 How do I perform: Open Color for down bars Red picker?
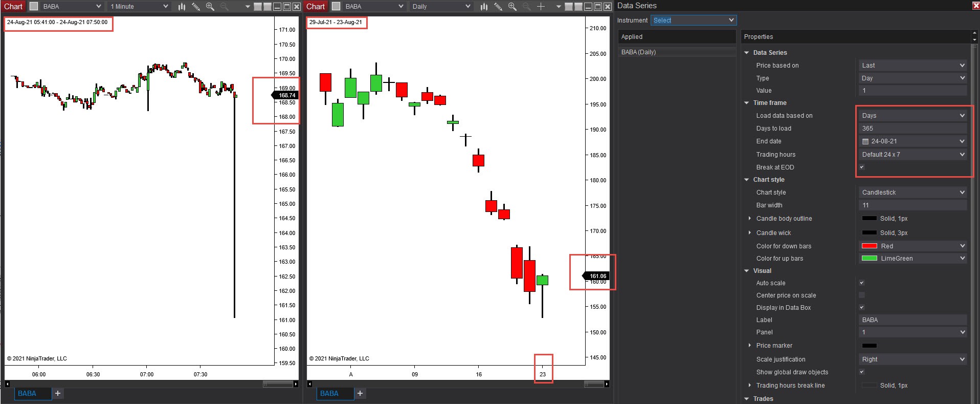(912, 246)
